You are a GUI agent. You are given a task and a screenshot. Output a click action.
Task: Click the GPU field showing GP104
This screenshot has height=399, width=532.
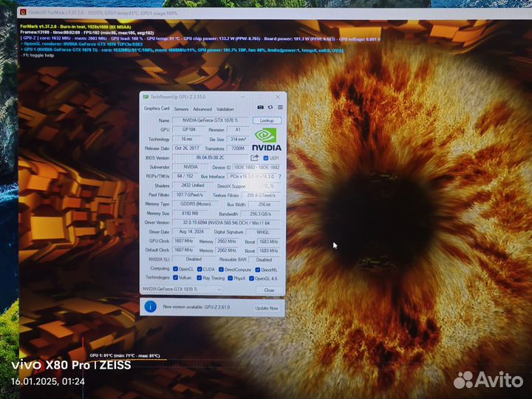point(188,129)
